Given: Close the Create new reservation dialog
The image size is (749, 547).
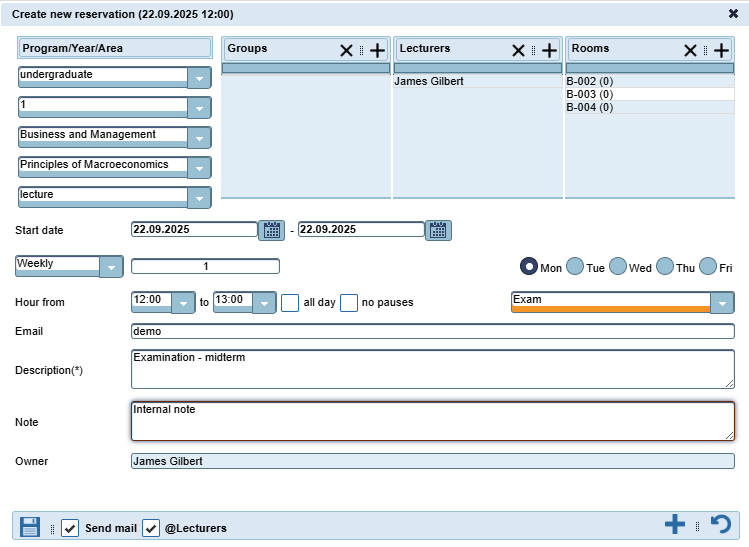Looking at the screenshot, I should [x=733, y=14].
